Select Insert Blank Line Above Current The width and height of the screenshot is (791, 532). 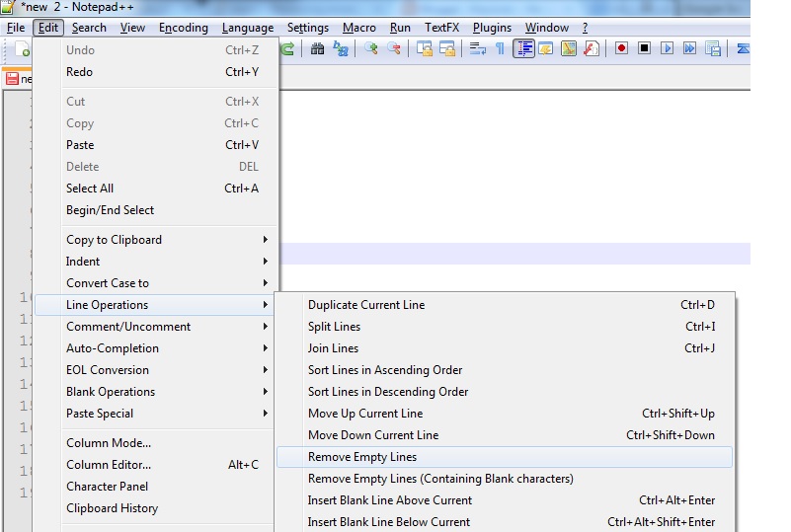[x=505, y=499]
